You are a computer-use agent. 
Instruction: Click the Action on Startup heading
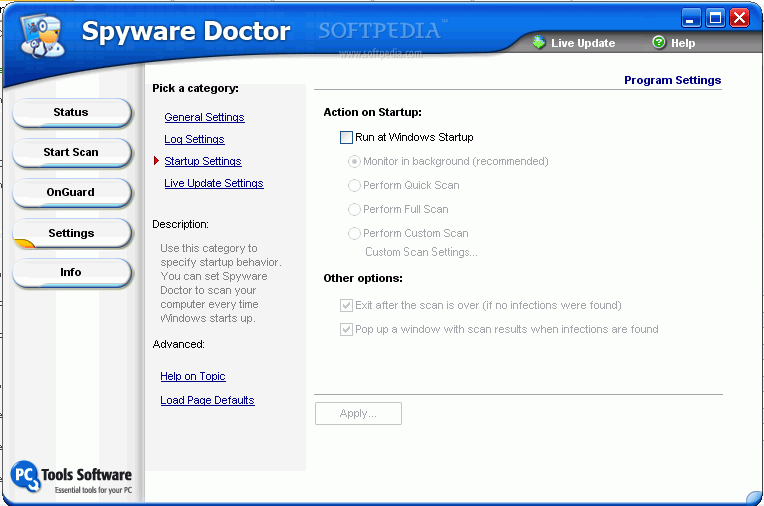pos(372,112)
